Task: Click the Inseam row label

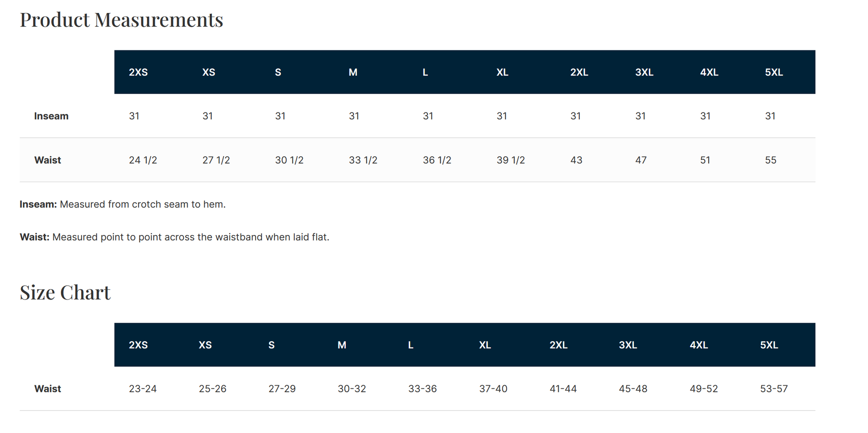Action: coord(51,116)
